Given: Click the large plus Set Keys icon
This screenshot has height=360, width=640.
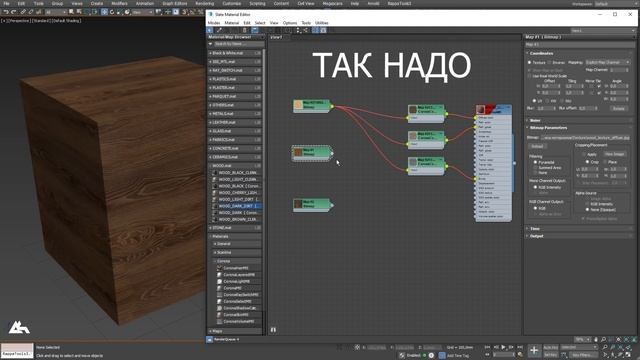Looking at the screenshot, I should coord(534,350).
